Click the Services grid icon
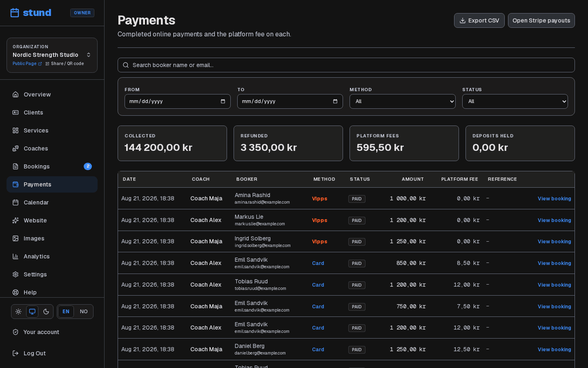This screenshot has height=368, width=588. pos(16,130)
